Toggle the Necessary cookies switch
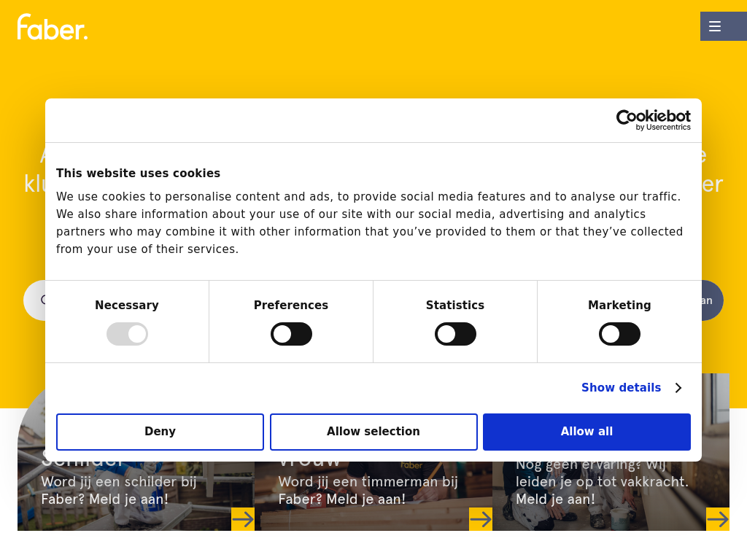 click(127, 334)
